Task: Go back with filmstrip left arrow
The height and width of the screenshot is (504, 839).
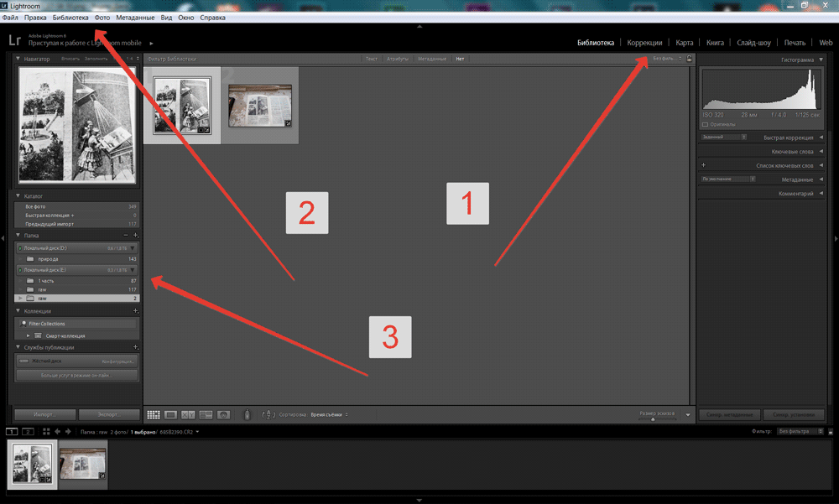Action: pos(57,431)
